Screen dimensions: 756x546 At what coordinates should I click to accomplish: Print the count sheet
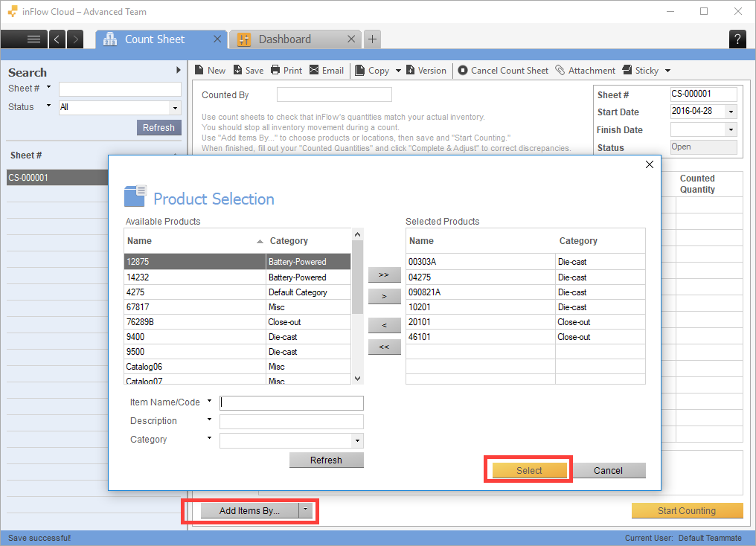tap(286, 71)
